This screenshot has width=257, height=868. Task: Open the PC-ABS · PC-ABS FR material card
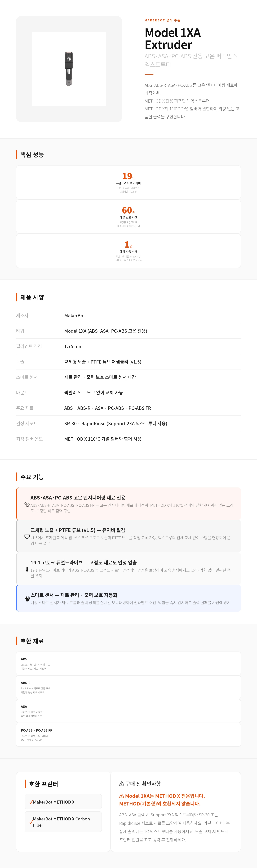(x=128, y=735)
